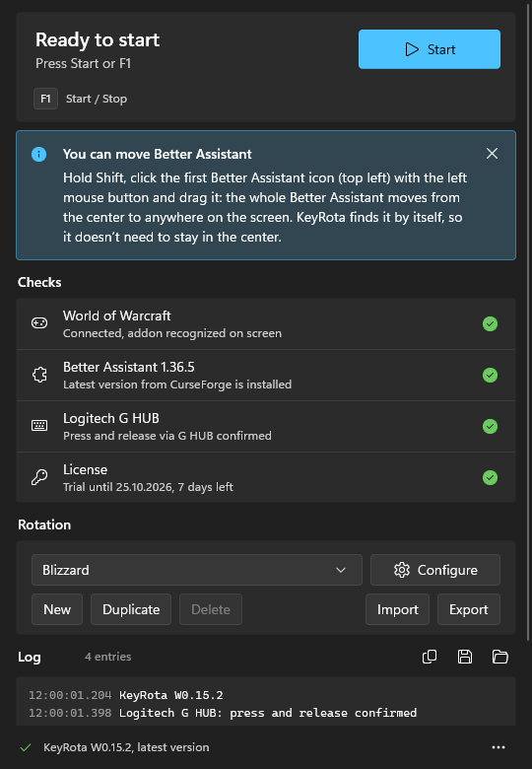Click the Logitech G HUB keyboard icon

tap(39, 426)
